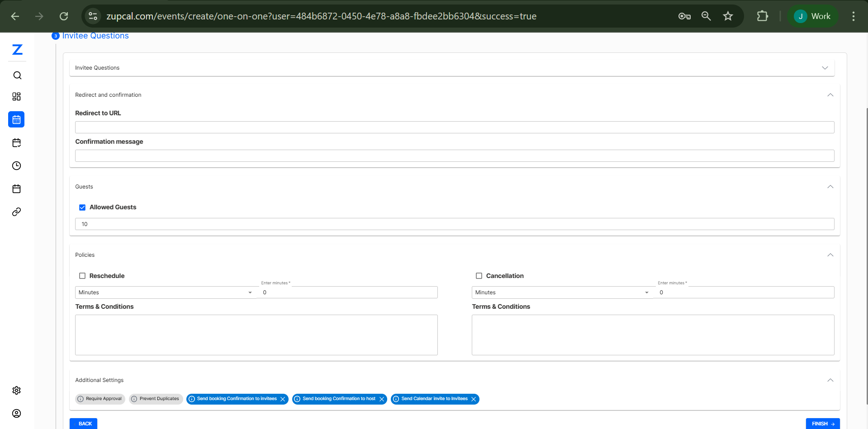Expand the Invitee Questions section

[x=825, y=68]
